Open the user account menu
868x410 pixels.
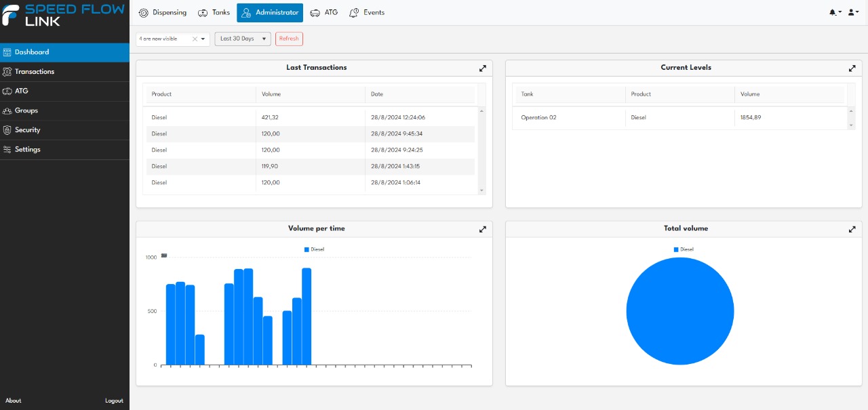tap(854, 12)
